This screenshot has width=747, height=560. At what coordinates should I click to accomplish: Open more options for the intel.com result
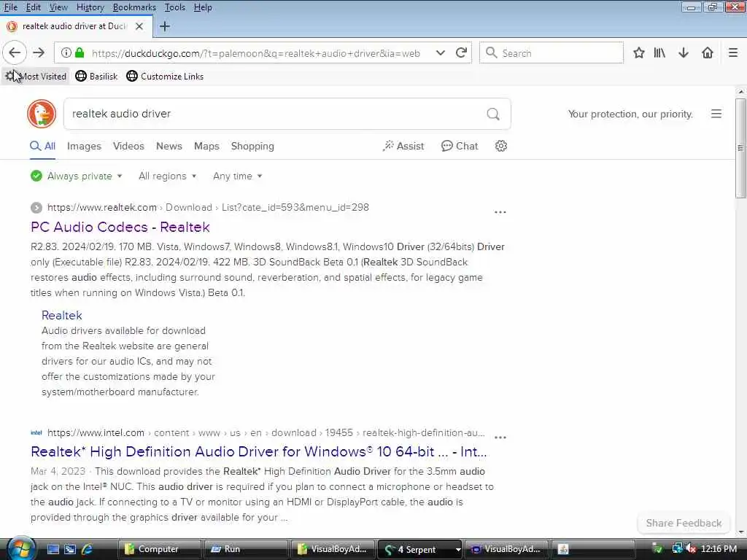(500, 437)
